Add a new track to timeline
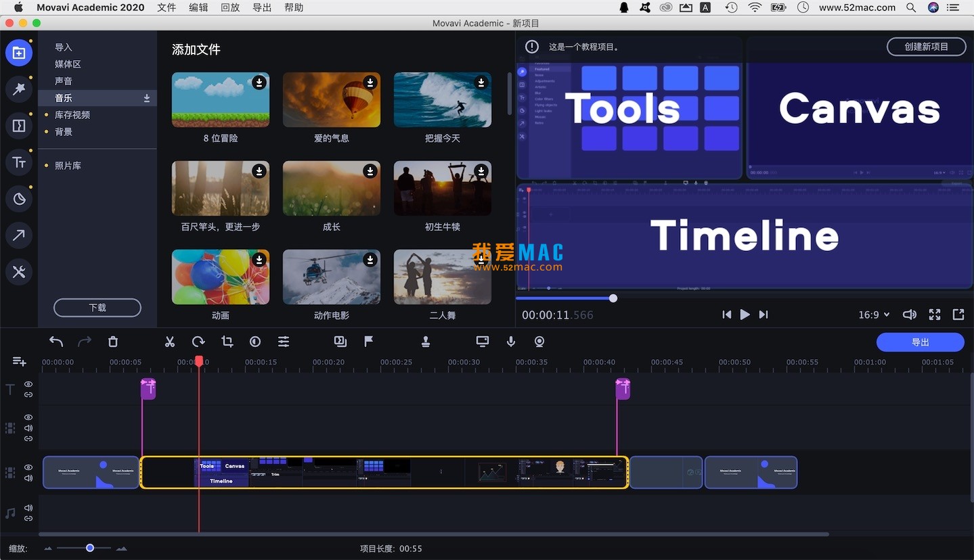 pos(19,362)
